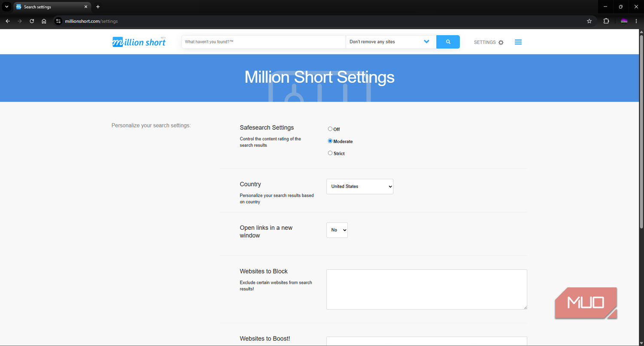644x346 pixels.
Task: Click the Websites to Boost text area
Action: pyautogui.click(x=427, y=341)
